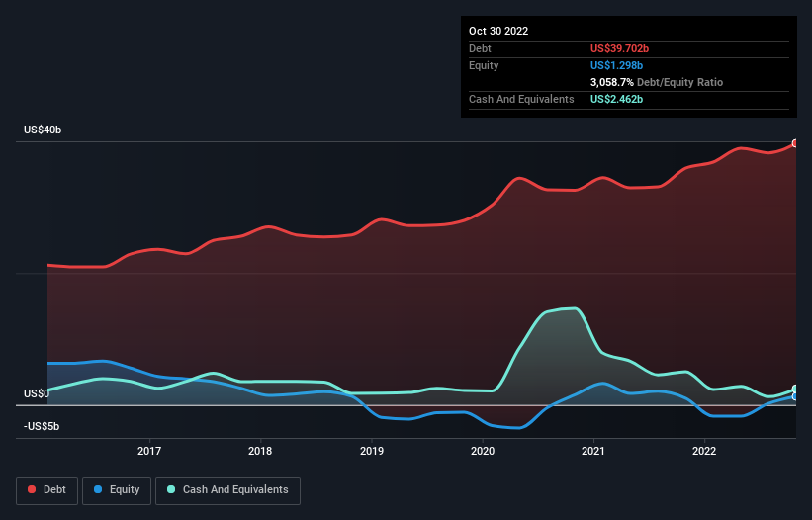This screenshot has height=520, width=812.
Task: Click the 3,058.7% Debt/Equity Ratio text
Action: pyautogui.click(x=657, y=82)
